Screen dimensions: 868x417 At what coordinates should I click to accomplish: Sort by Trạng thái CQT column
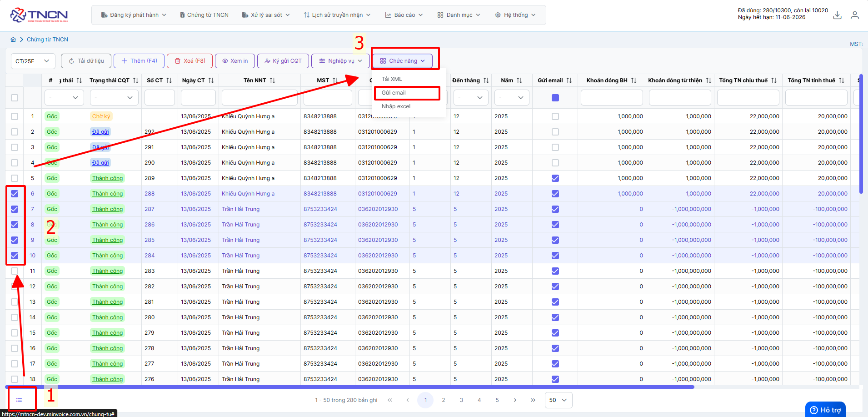(x=135, y=80)
